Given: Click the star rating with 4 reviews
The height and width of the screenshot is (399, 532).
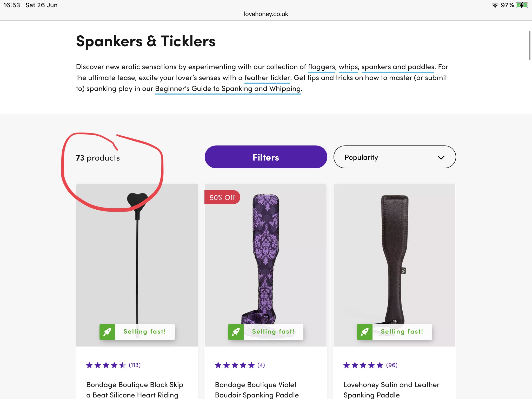Looking at the screenshot, I should tap(240, 365).
